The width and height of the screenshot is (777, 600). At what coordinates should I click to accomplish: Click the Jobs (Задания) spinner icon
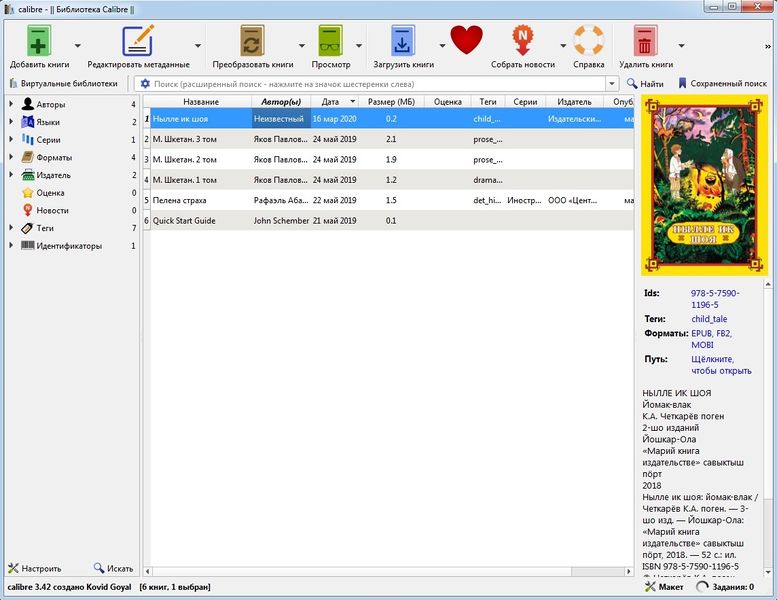tap(702, 587)
